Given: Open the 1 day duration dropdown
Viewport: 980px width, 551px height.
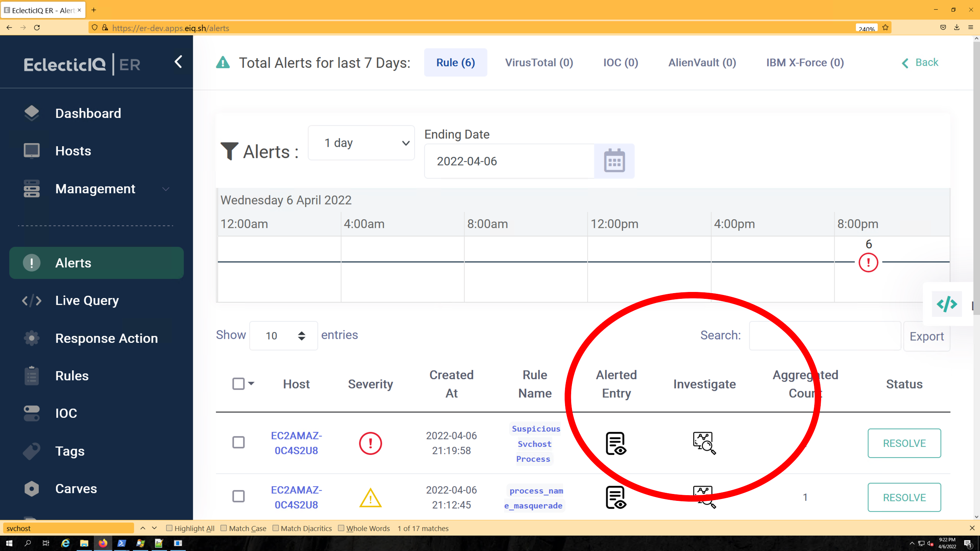Looking at the screenshot, I should (x=361, y=143).
